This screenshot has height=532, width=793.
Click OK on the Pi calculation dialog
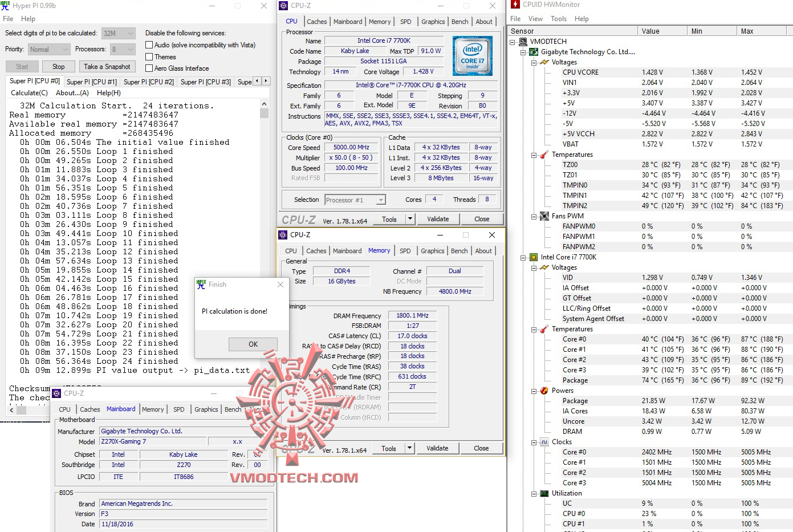[x=253, y=344]
